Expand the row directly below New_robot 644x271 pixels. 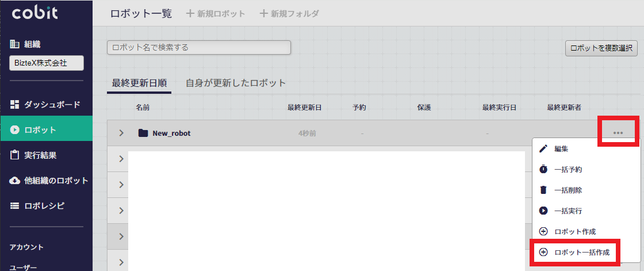tap(121, 159)
